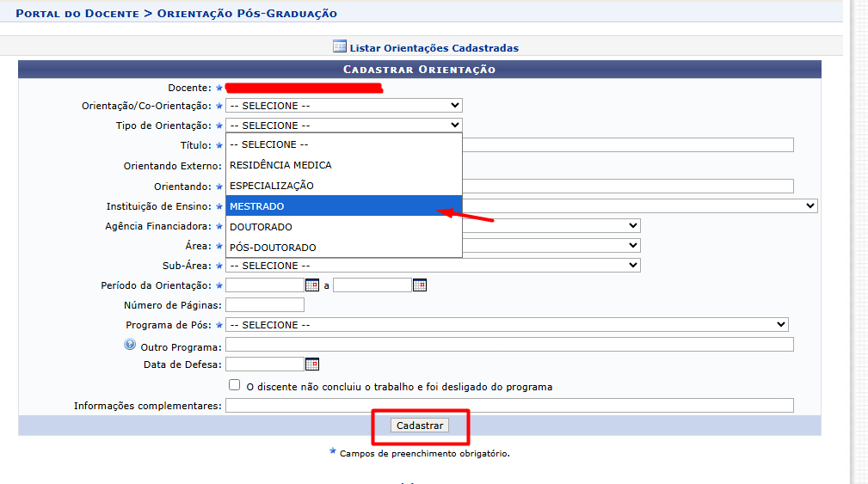
Task: Click the Título text field
Action: (628, 145)
